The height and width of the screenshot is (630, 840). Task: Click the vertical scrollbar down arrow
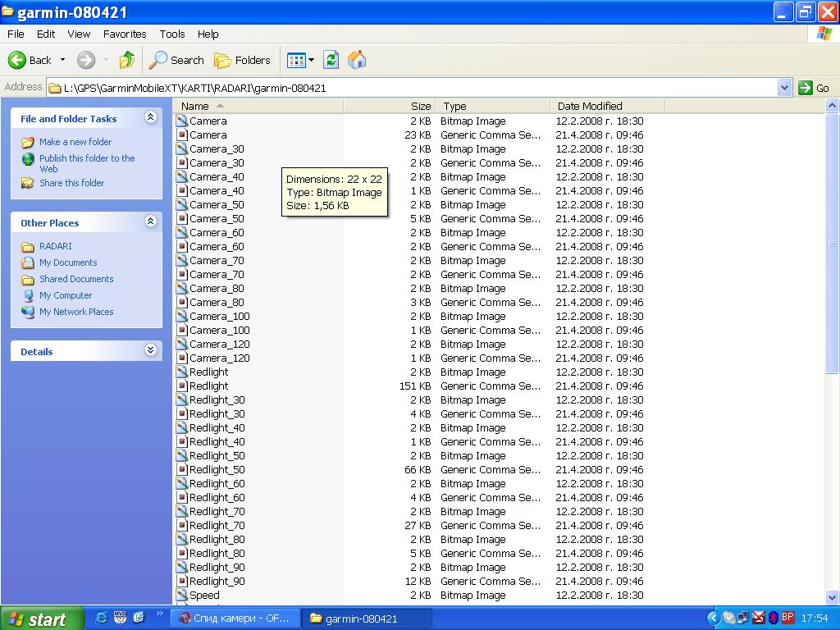(832, 597)
